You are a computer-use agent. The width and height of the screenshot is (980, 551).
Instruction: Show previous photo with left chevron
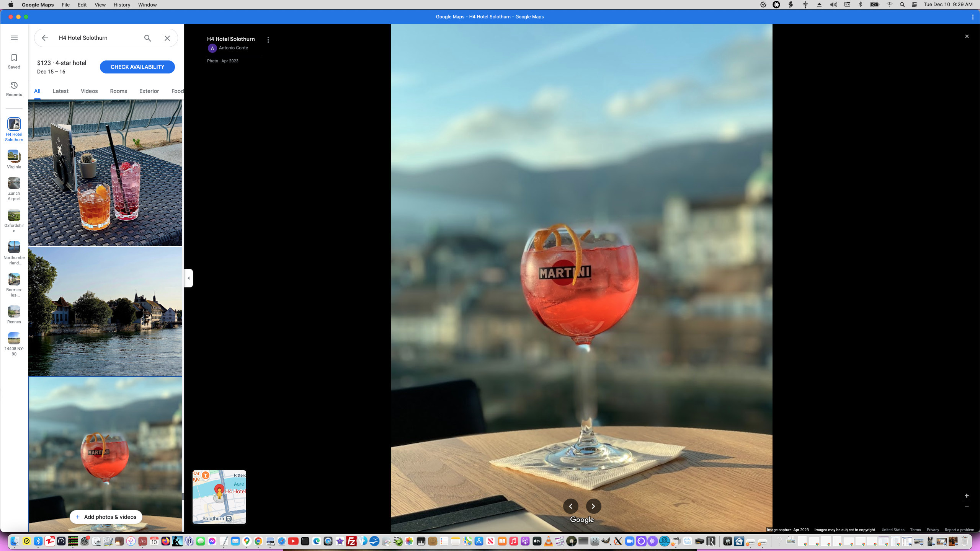pyautogui.click(x=570, y=506)
